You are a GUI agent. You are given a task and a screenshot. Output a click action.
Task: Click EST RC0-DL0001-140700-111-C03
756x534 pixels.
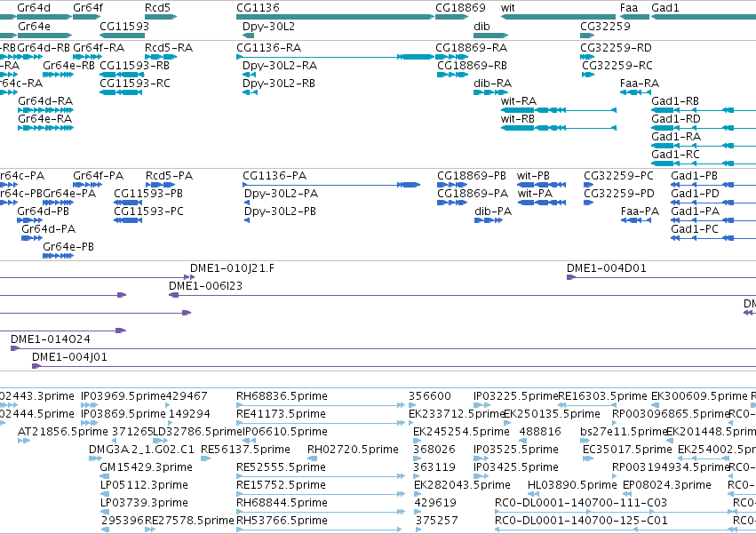click(x=581, y=503)
